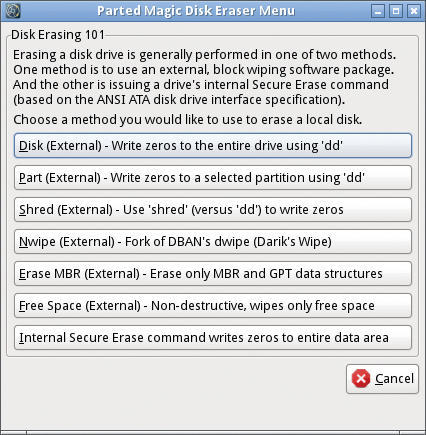Click the 'Choose a method' instruction text
This screenshot has height=435, width=426.
click(187, 120)
